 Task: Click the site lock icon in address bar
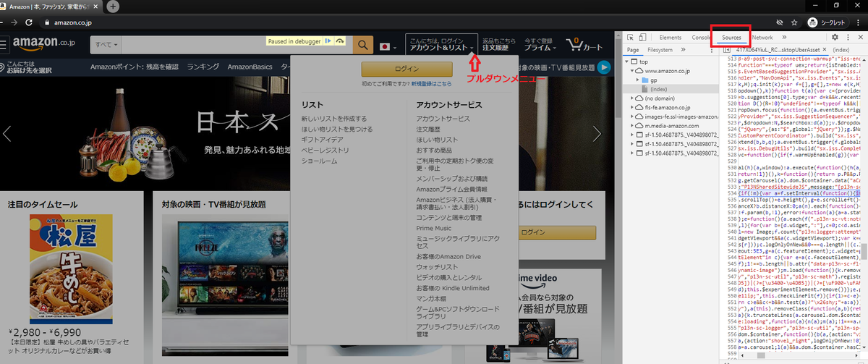[x=48, y=22]
